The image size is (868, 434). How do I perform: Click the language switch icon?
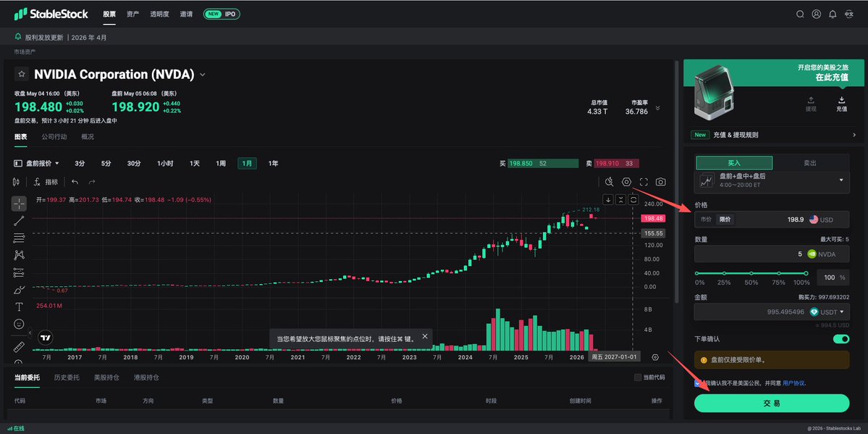pyautogui.click(x=848, y=14)
